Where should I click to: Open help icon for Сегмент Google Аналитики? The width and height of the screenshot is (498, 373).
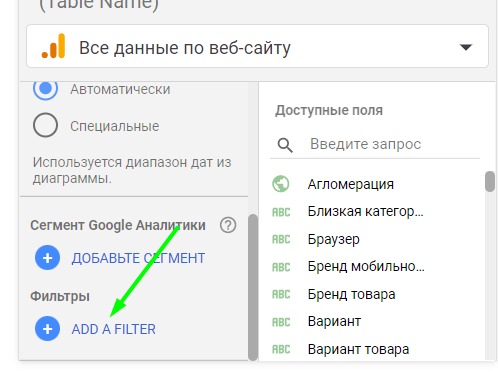click(228, 225)
